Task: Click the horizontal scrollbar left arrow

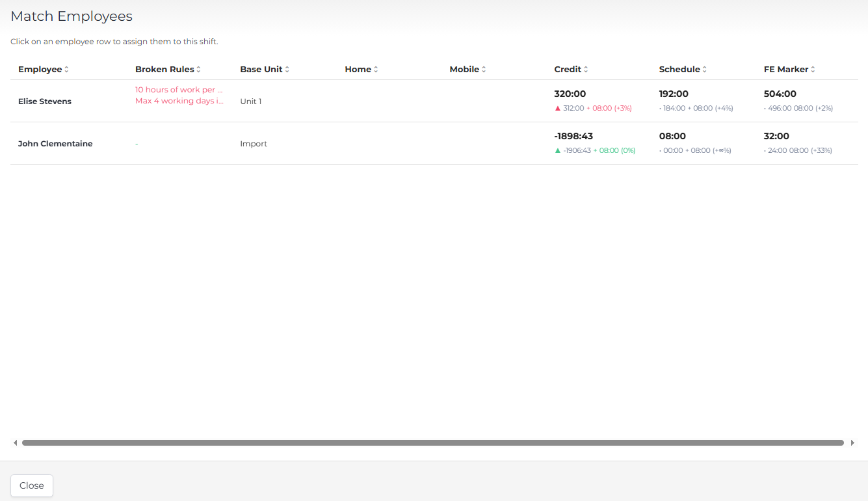Action: (x=15, y=443)
